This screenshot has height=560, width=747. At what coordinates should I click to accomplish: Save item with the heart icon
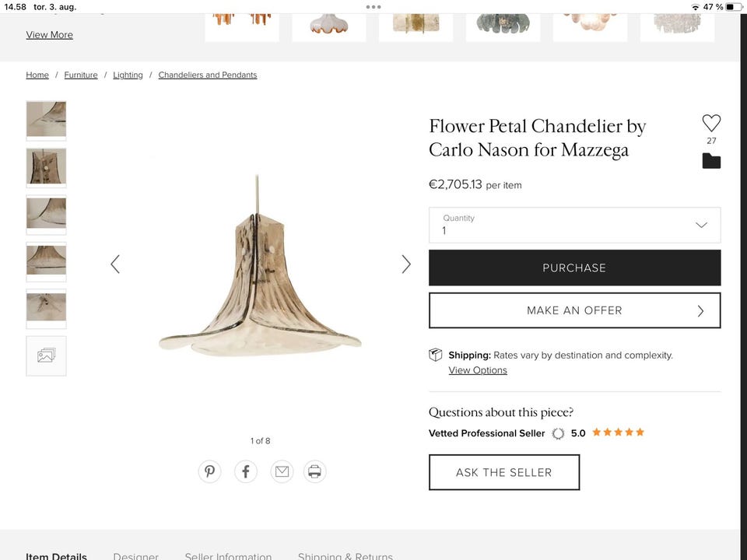[711, 123]
